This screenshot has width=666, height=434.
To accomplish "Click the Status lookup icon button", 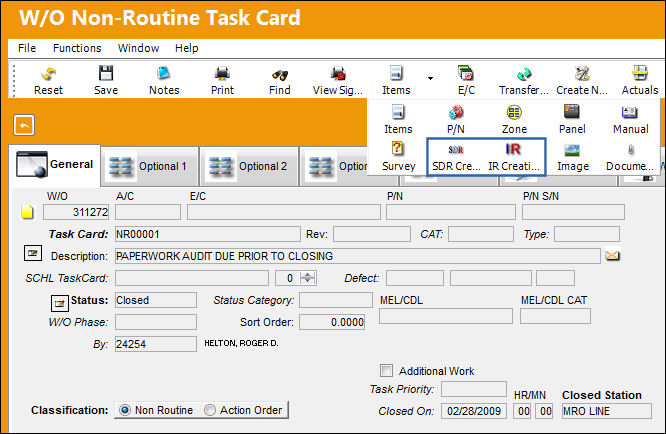I will pos(59,303).
